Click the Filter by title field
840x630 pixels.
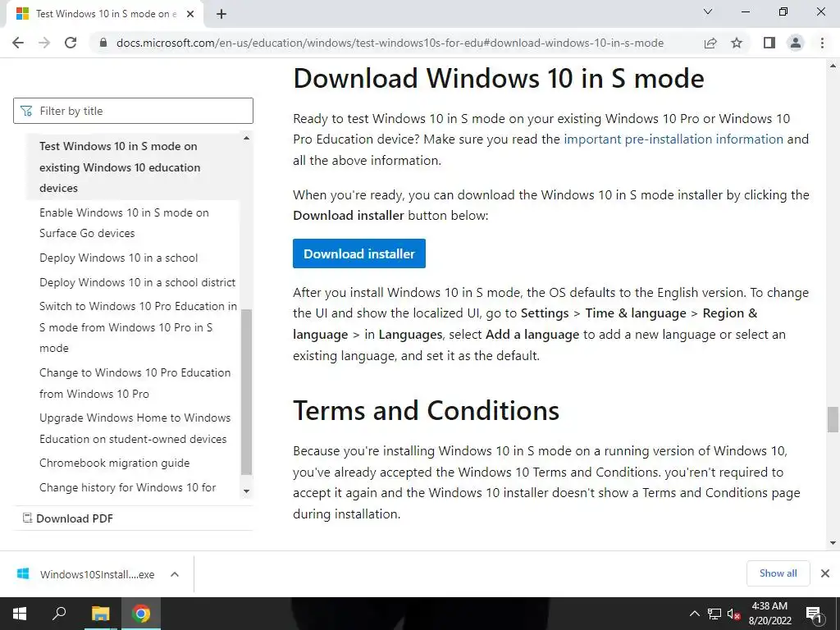pyautogui.click(x=133, y=111)
